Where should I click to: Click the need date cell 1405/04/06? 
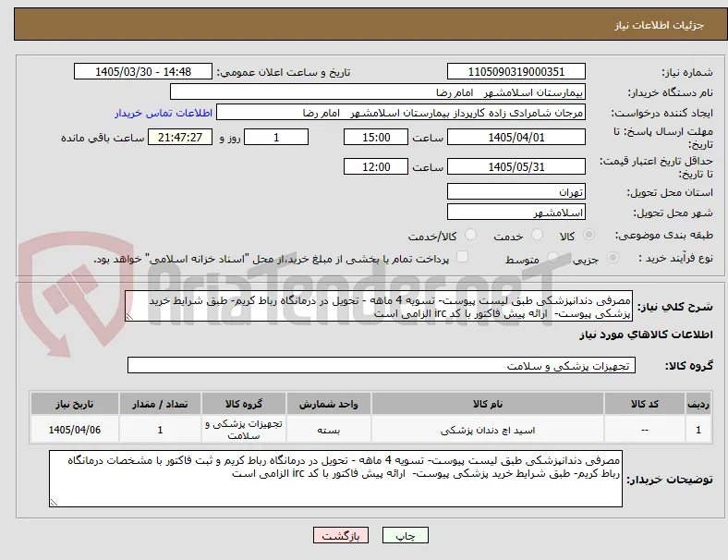point(75,430)
